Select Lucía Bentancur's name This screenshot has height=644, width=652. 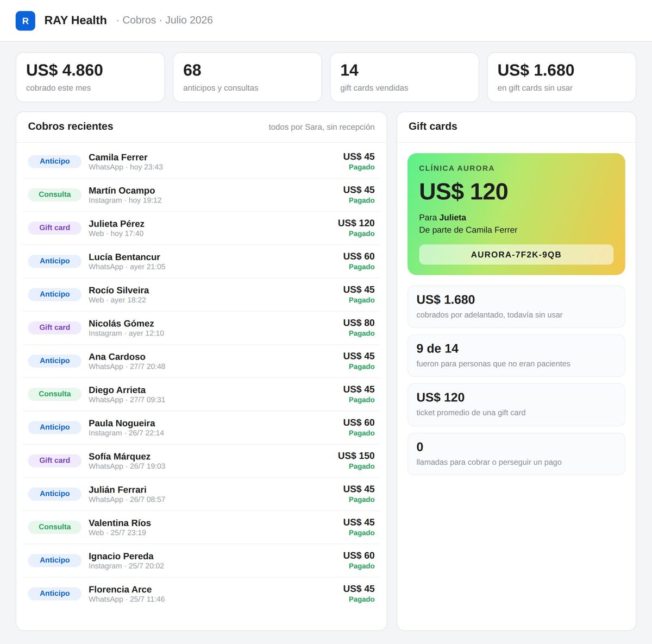point(124,257)
